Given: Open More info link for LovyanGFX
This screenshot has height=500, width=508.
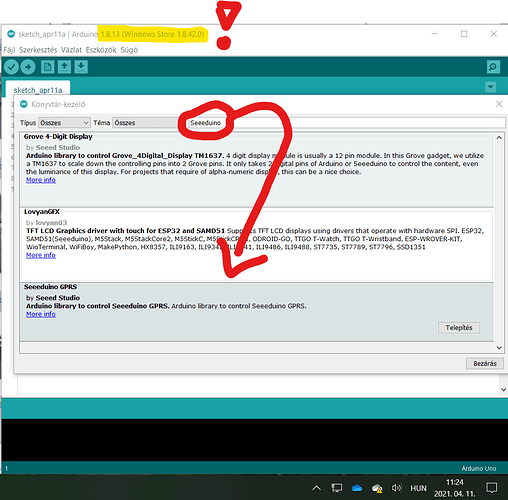Looking at the screenshot, I should pos(41,255).
